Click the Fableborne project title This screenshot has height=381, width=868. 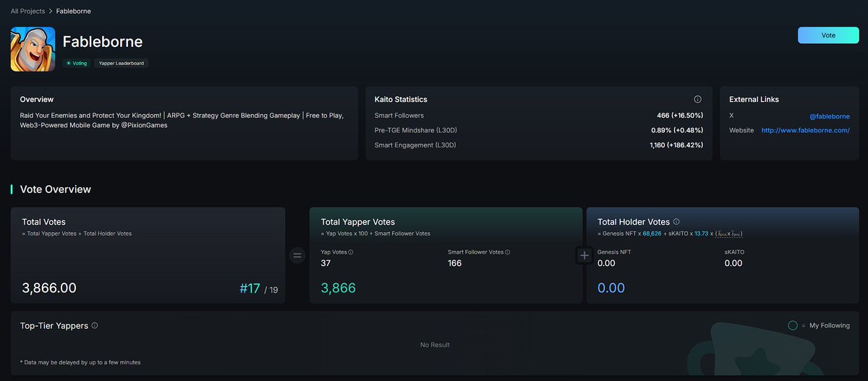pos(103,42)
